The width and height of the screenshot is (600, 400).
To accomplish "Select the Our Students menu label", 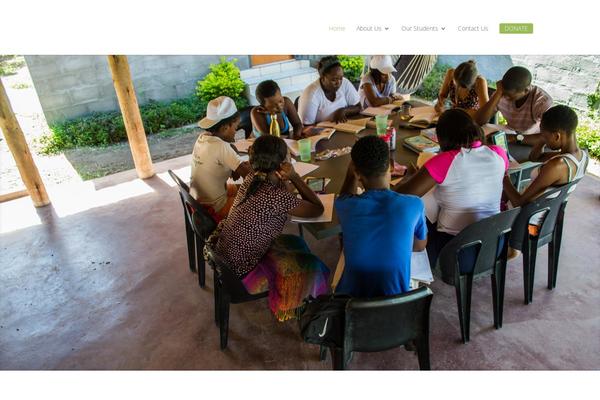I will pos(419,28).
